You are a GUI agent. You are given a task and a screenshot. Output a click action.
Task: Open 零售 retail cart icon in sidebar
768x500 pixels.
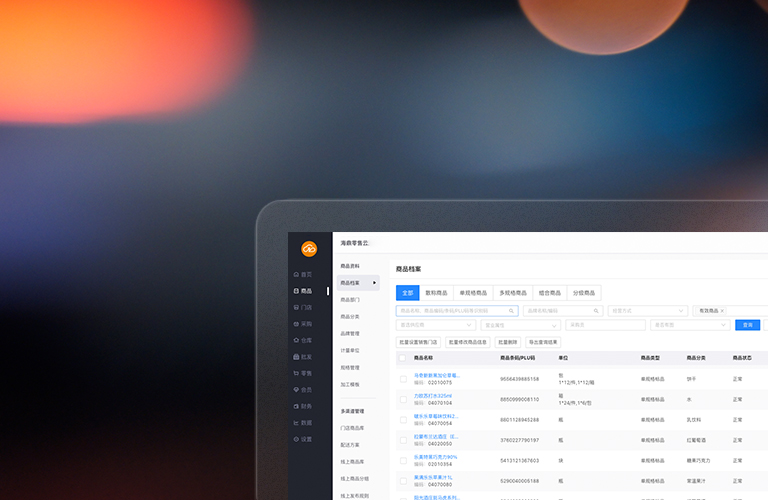pyautogui.click(x=296, y=373)
